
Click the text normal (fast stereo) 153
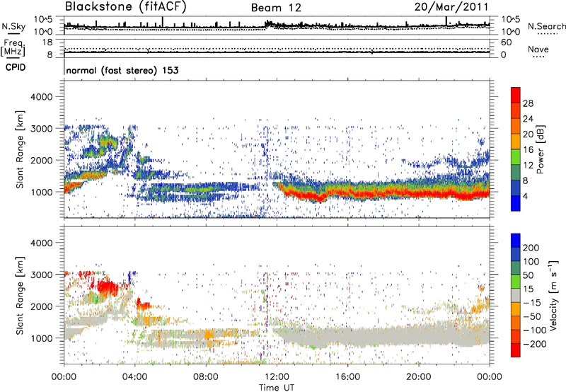(122, 70)
